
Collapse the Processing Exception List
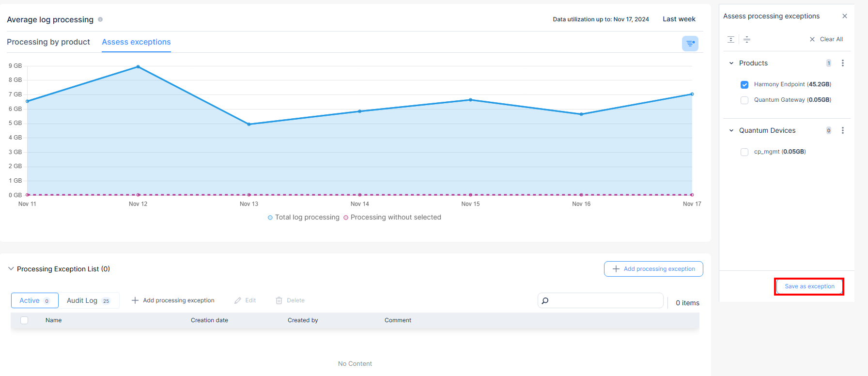11,269
